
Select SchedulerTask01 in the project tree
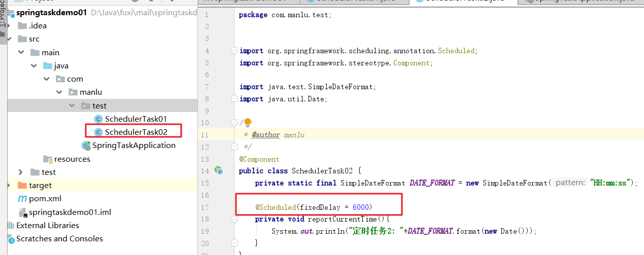point(136,119)
